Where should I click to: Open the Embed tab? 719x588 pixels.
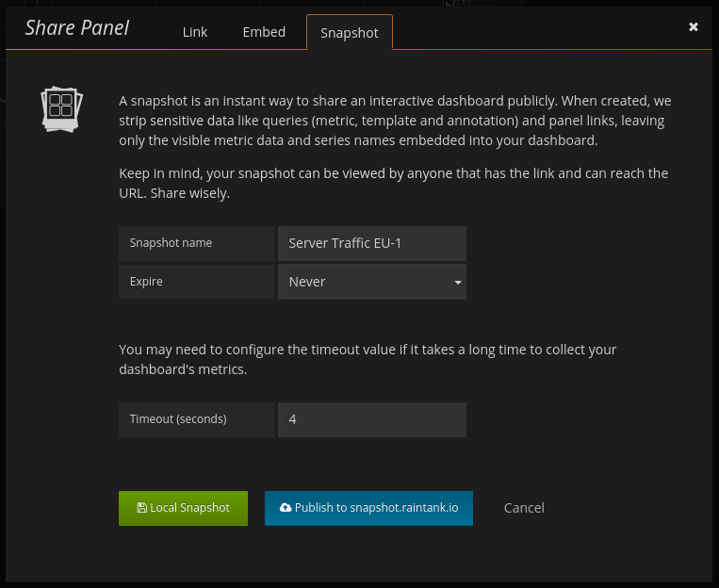coord(264,32)
